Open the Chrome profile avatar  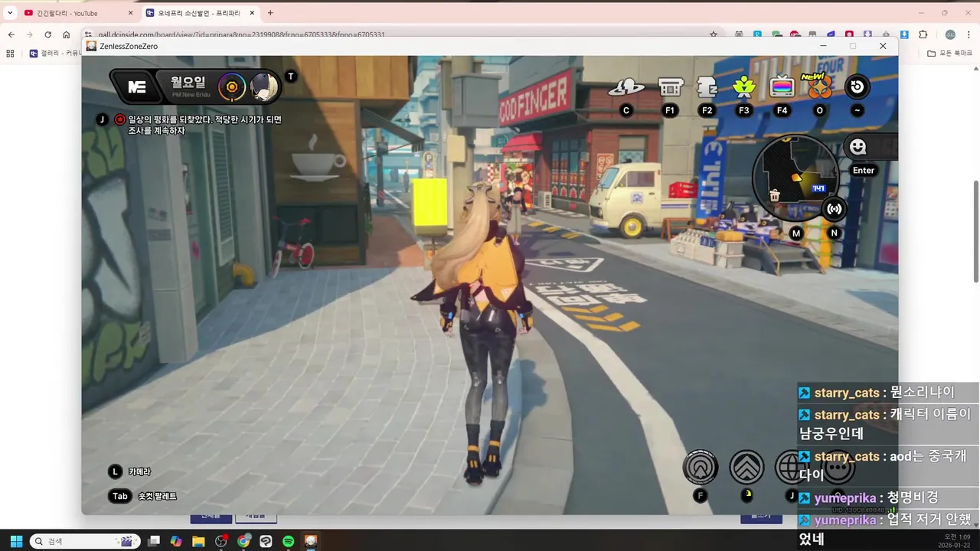click(x=950, y=34)
